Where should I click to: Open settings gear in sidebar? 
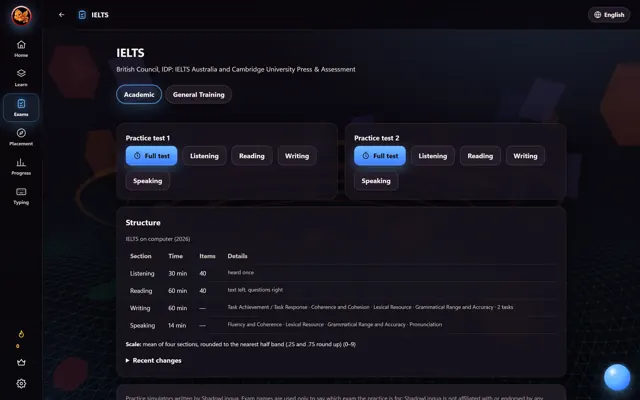[21, 384]
